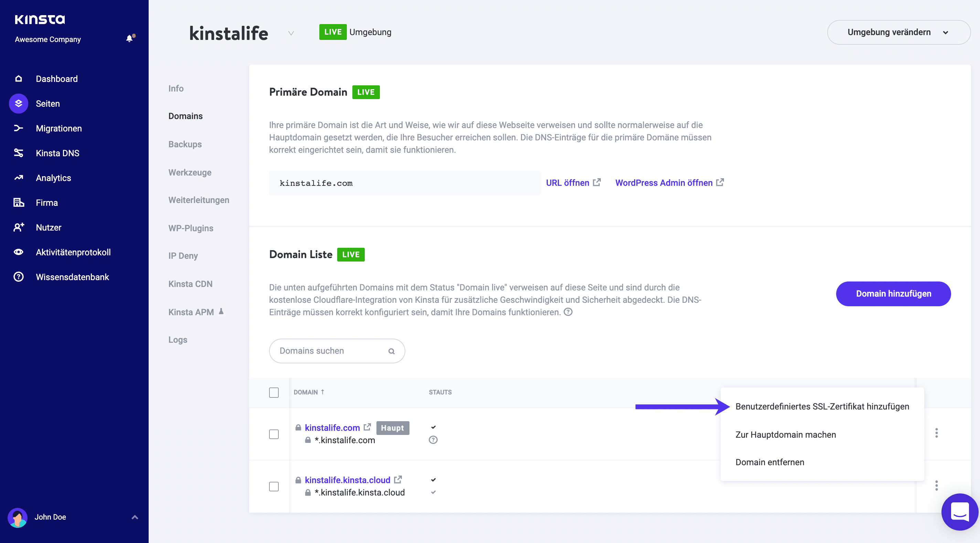Click the Analytics trend icon
The image size is (980, 543).
(18, 178)
